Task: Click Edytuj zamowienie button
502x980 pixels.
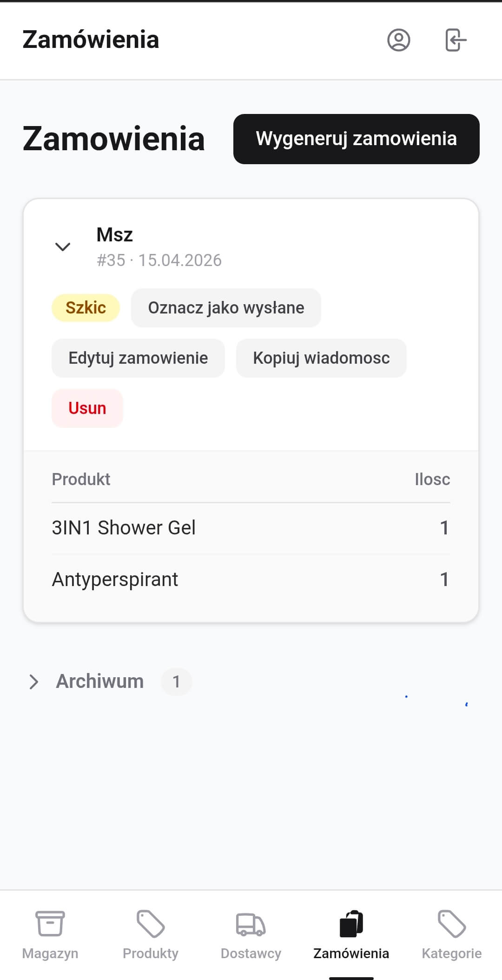Action: (x=138, y=358)
